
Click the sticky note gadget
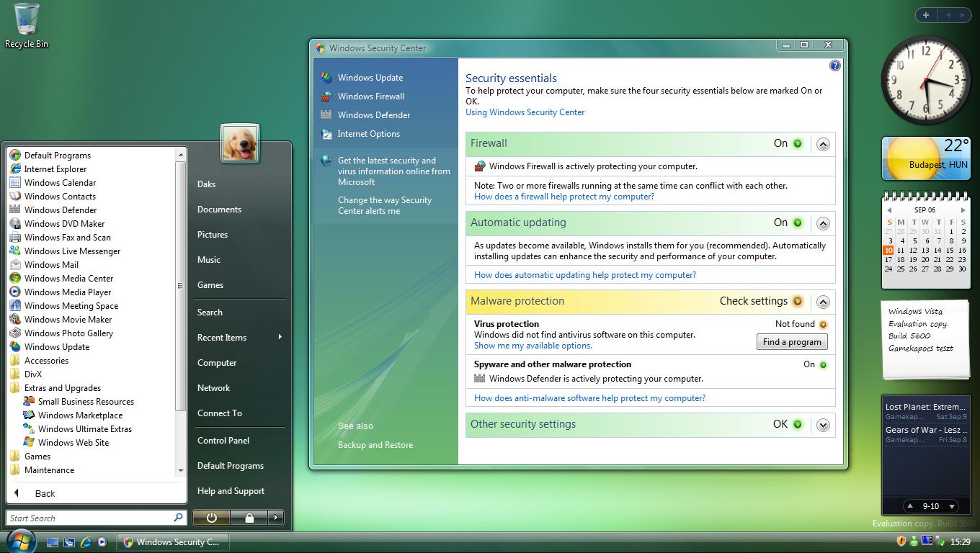925,339
